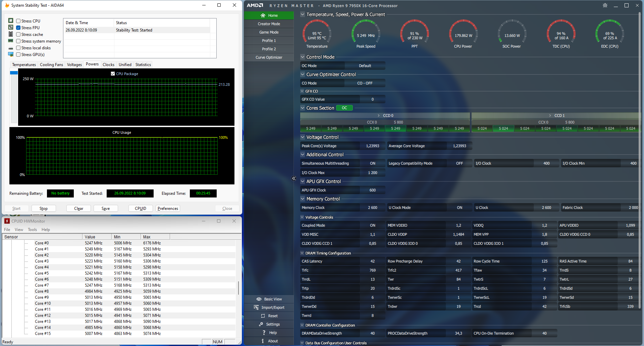Enable the Stress CPU checkbox
This screenshot has width=644, height=346.
(x=18, y=21)
